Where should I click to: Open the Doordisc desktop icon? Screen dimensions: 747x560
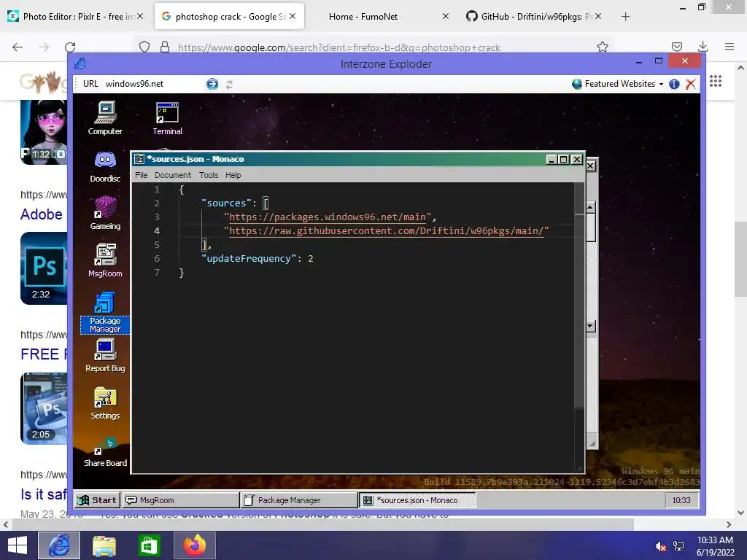[105, 167]
